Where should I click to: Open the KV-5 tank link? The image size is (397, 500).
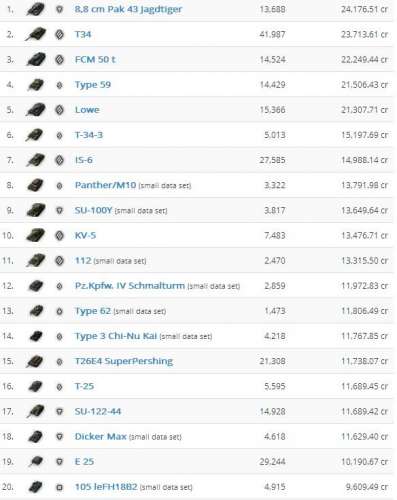85,235
